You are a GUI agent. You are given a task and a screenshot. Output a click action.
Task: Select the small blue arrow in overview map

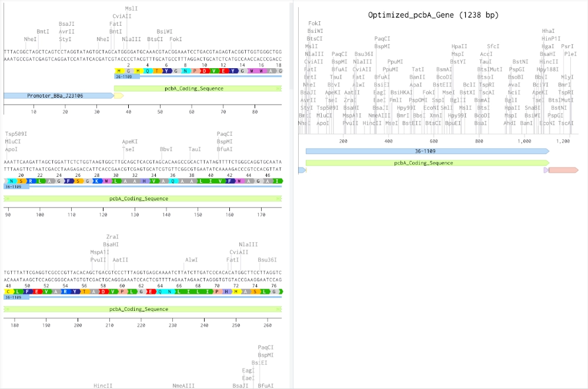click(302, 170)
